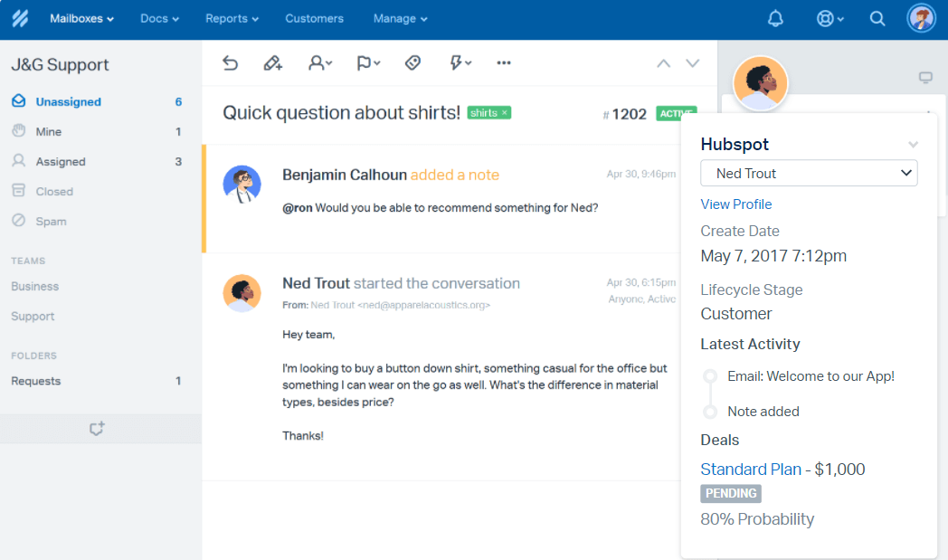Viewport: 948px width, 560px height.
Task: Open the Standard Plan deal link
Action: [x=751, y=470]
